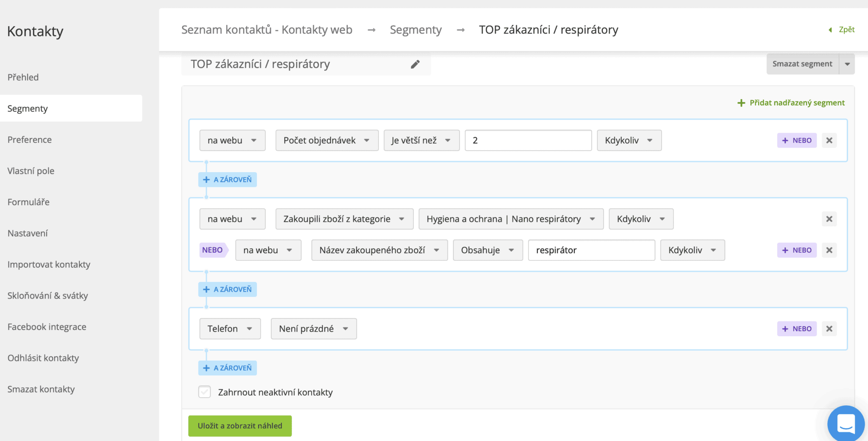The height and width of the screenshot is (441, 868).
Task: Add NEBO condition to Telefon row
Action: (796, 329)
